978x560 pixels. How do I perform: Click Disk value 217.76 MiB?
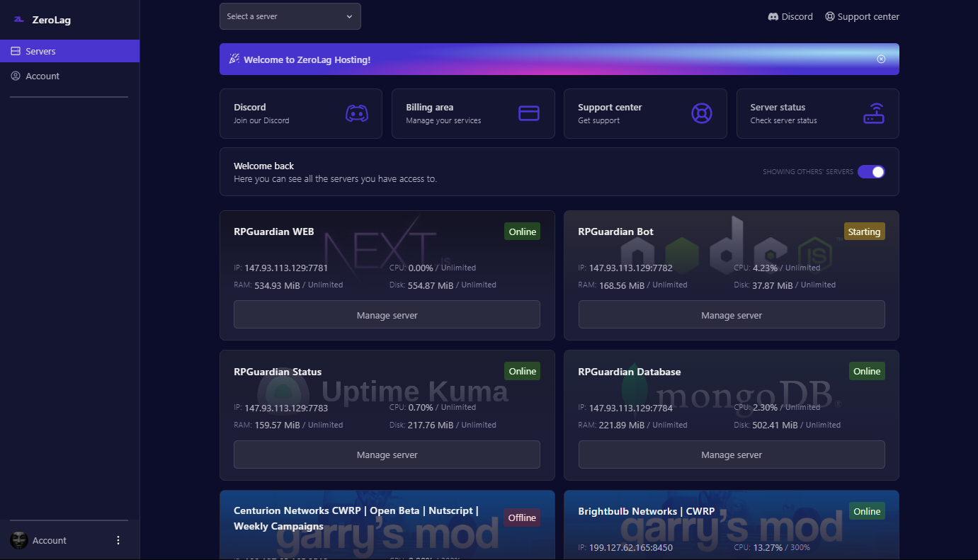tap(431, 425)
